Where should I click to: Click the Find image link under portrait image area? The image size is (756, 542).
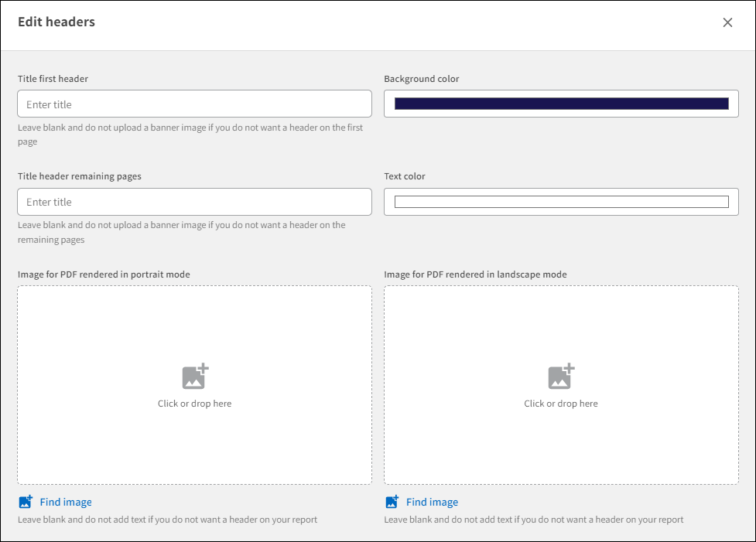coord(66,502)
